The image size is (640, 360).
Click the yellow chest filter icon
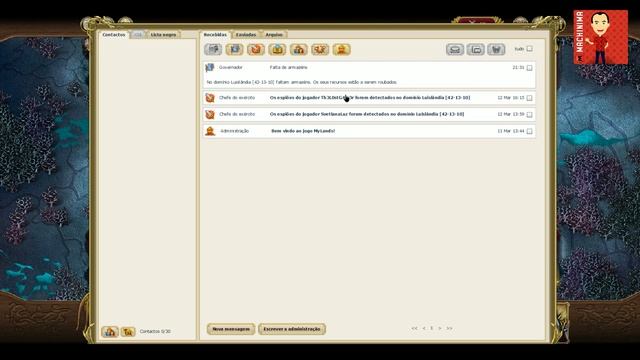pyautogui.click(x=277, y=49)
